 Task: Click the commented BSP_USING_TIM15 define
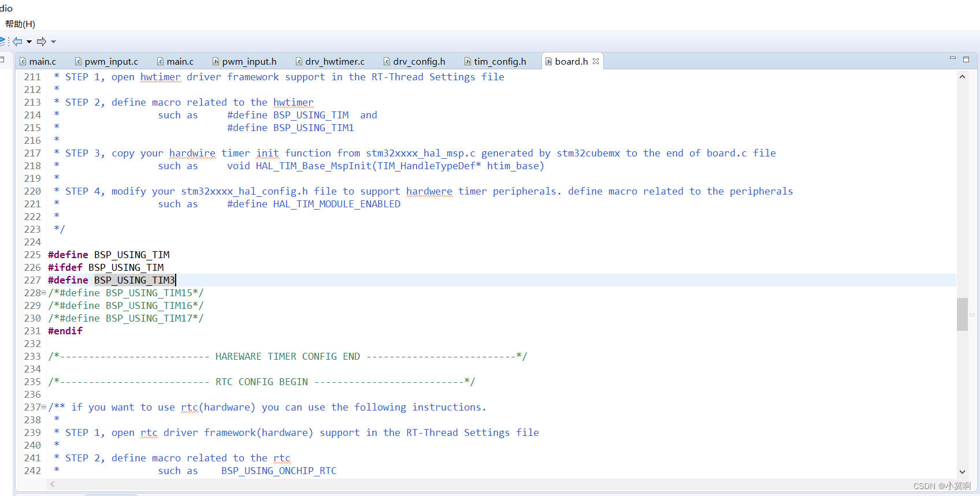pyautogui.click(x=126, y=293)
